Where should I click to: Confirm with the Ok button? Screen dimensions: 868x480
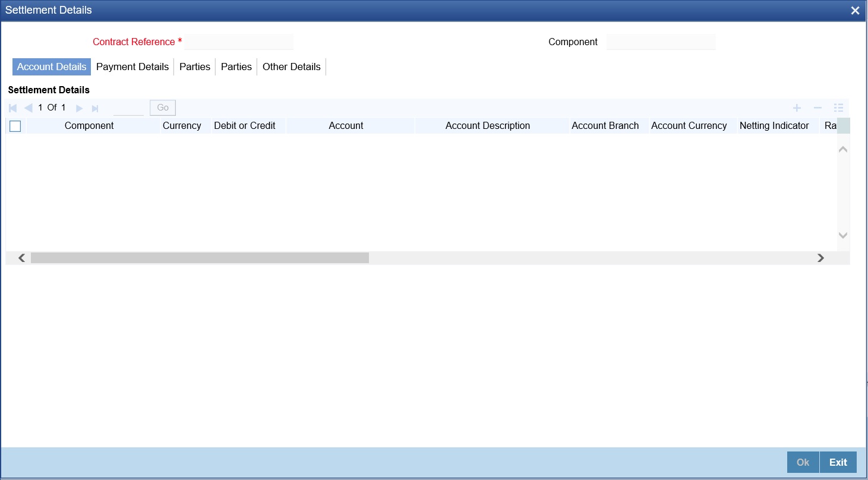pos(803,462)
